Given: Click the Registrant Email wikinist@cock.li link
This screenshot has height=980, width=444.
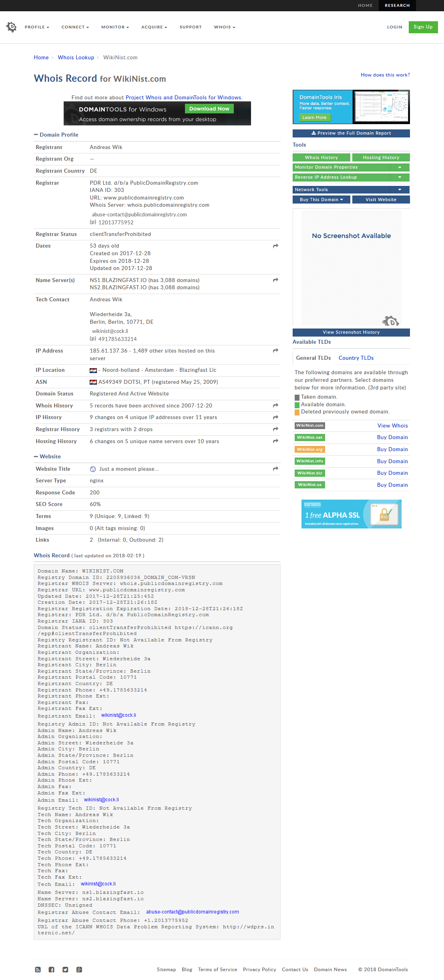Looking at the screenshot, I should click(119, 715).
